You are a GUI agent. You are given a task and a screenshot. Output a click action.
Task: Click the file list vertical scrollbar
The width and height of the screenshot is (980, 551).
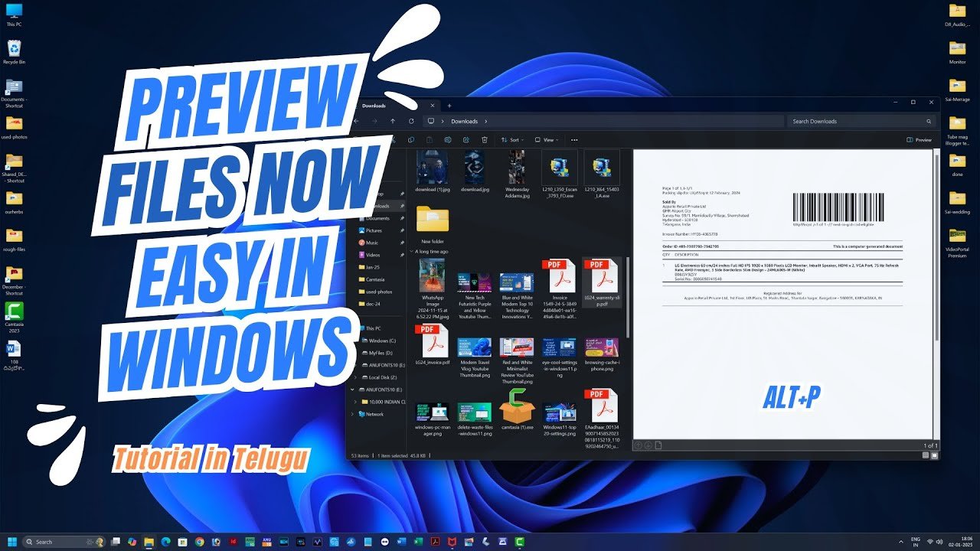tap(627, 295)
